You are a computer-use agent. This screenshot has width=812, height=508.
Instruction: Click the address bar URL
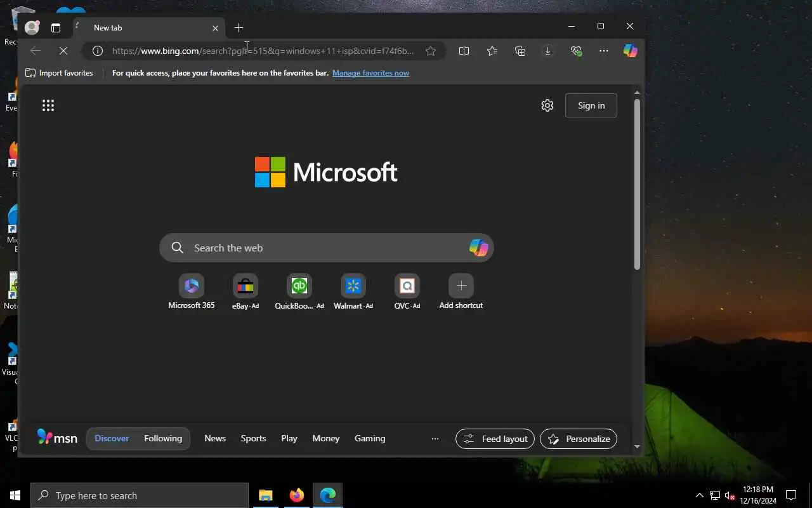(263, 51)
